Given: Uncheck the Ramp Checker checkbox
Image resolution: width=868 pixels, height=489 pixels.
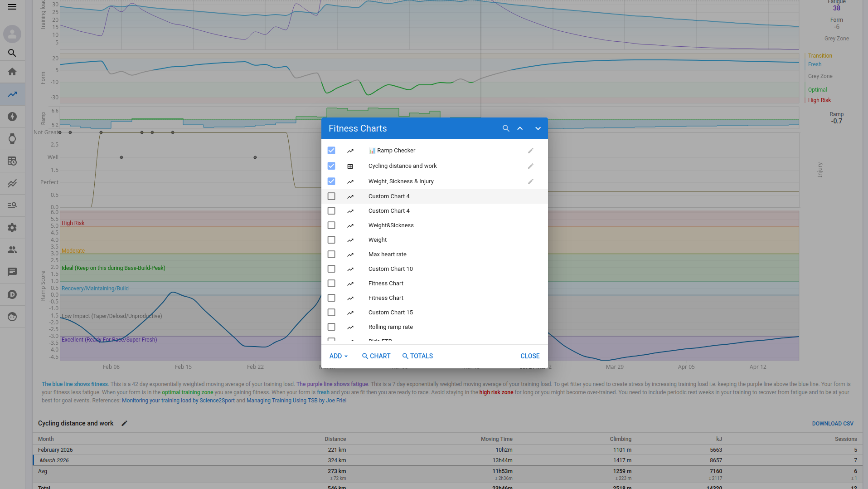Looking at the screenshot, I should point(331,151).
